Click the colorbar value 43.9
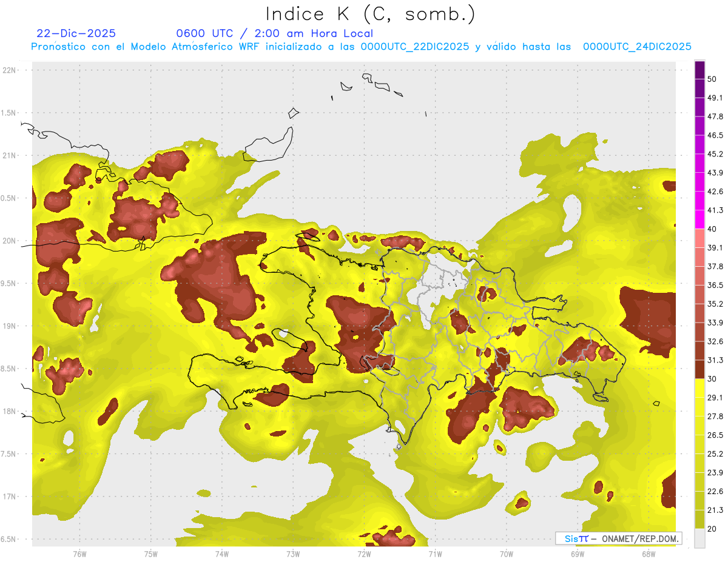The width and height of the screenshot is (728, 562). [x=715, y=173]
